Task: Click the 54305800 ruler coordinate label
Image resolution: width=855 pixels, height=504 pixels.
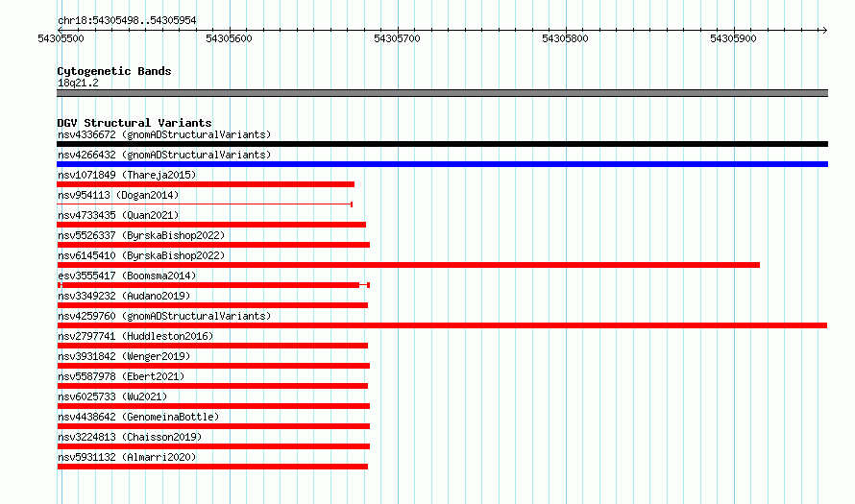Action: (x=565, y=38)
